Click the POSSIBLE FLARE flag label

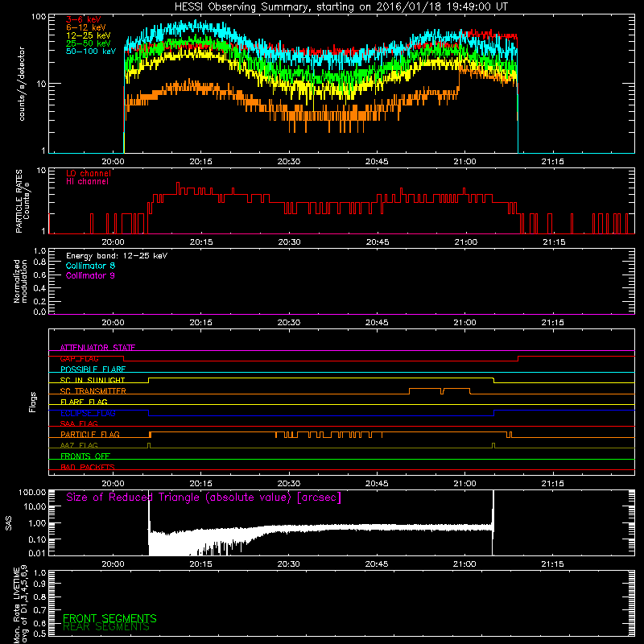pyautogui.click(x=93, y=369)
